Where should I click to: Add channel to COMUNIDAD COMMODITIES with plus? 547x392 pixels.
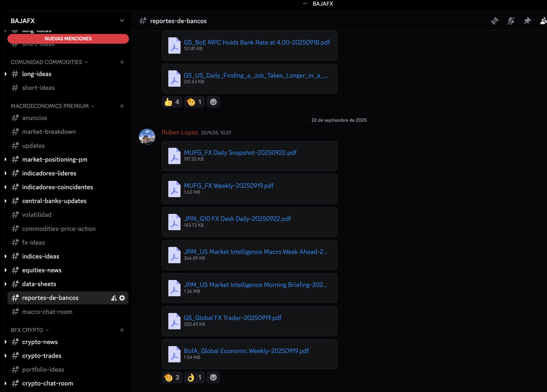coord(122,62)
